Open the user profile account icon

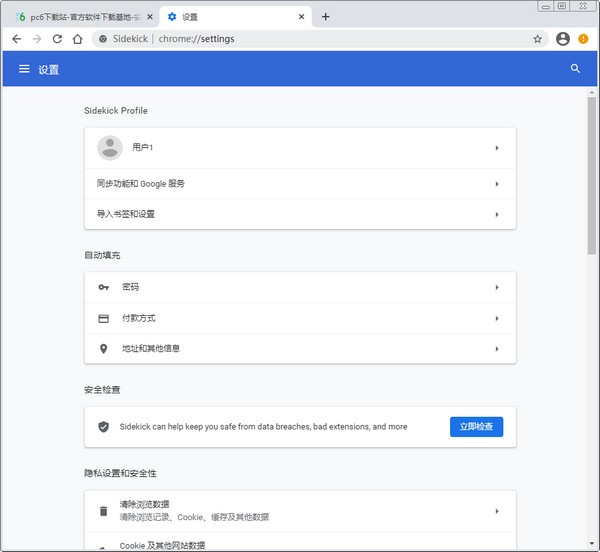pos(563,39)
